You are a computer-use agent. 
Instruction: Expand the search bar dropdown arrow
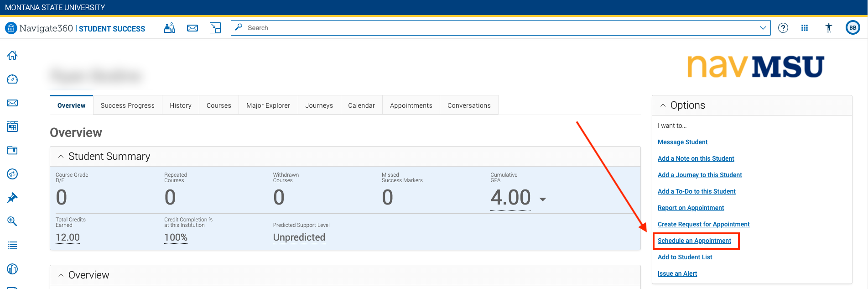pos(763,28)
